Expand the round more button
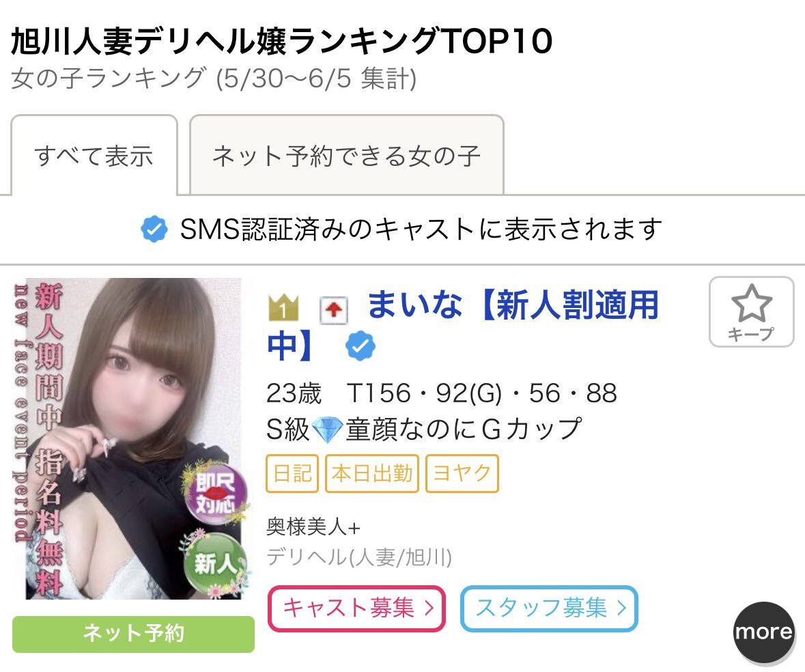805x672 pixels. coord(764,632)
